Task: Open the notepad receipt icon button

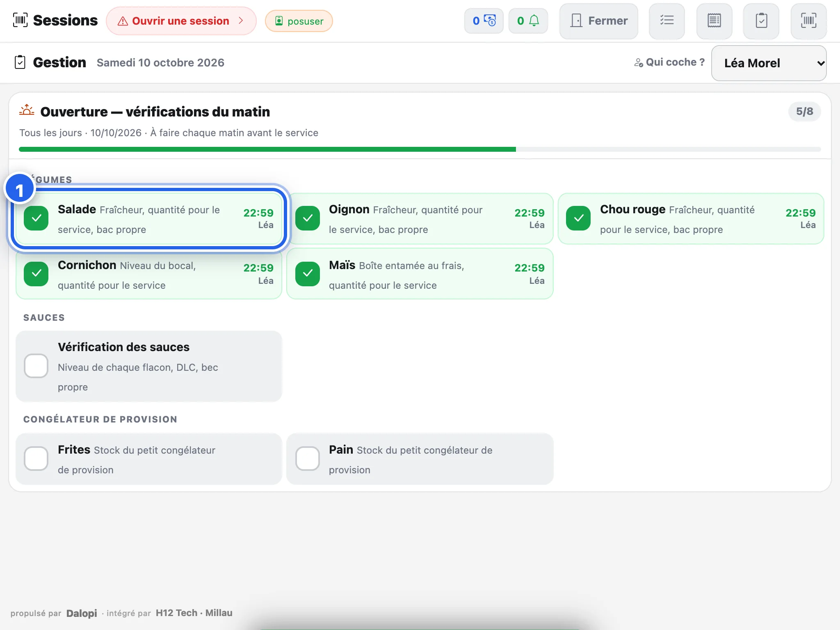Action: click(714, 21)
